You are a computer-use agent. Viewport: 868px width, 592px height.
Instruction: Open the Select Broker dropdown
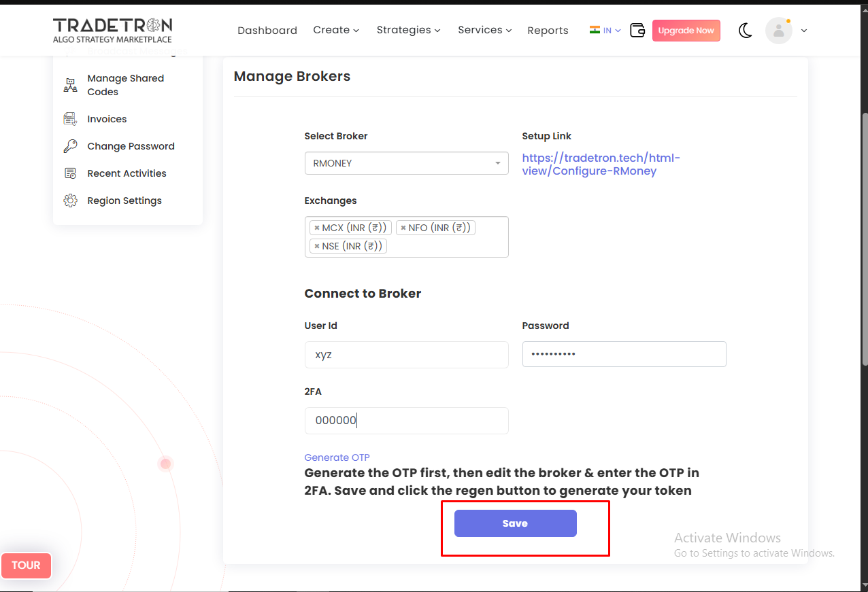pyautogui.click(x=406, y=163)
